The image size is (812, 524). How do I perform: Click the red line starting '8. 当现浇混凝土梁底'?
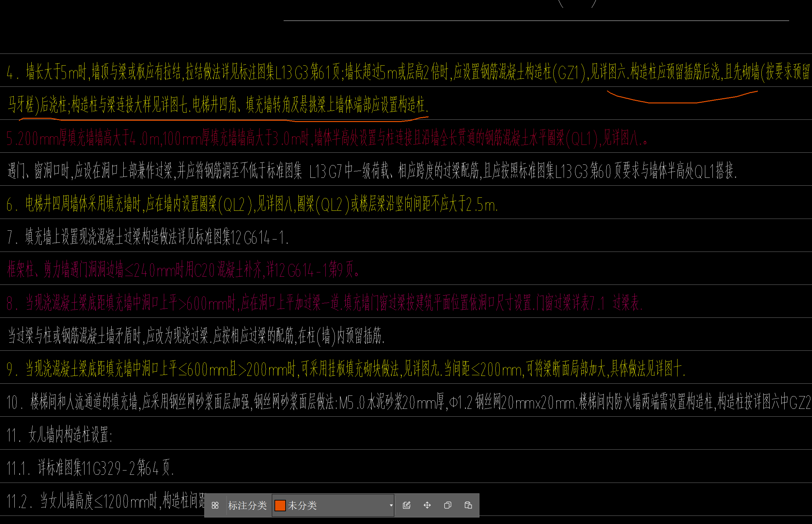click(x=324, y=303)
